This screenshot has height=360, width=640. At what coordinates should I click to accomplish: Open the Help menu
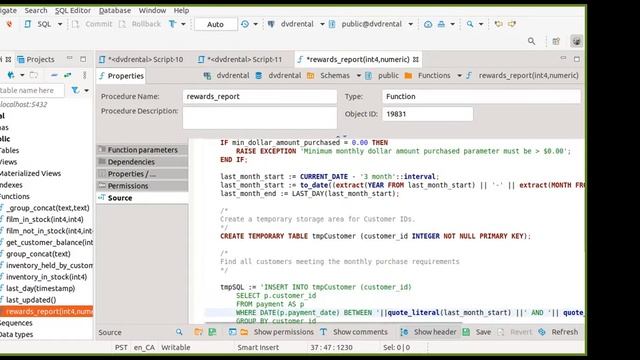pyautogui.click(x=181, y=10)
